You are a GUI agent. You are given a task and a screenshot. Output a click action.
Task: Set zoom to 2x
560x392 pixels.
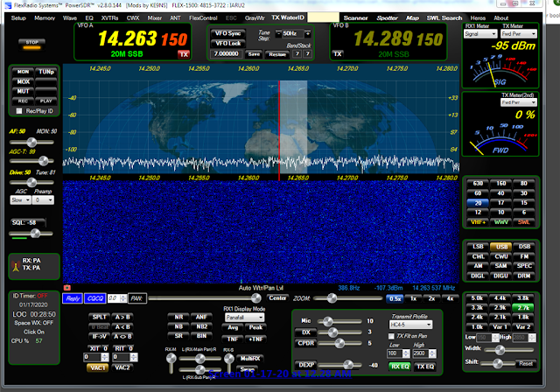431,299
